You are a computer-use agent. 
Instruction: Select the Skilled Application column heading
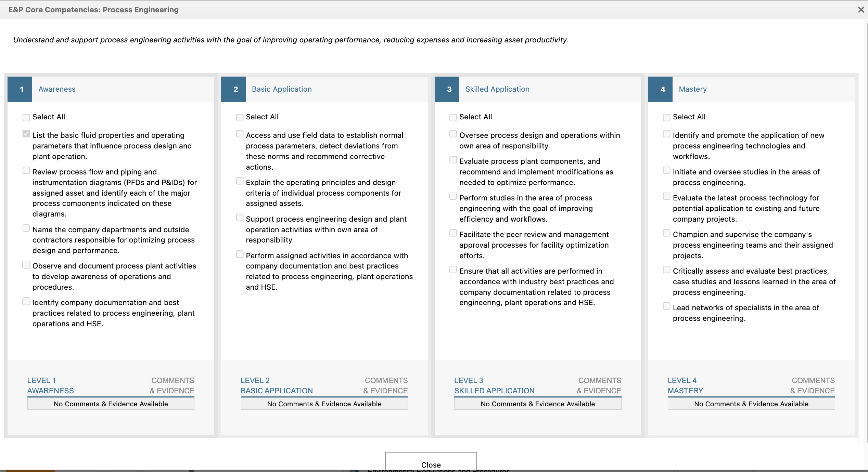tap(497, 89)
